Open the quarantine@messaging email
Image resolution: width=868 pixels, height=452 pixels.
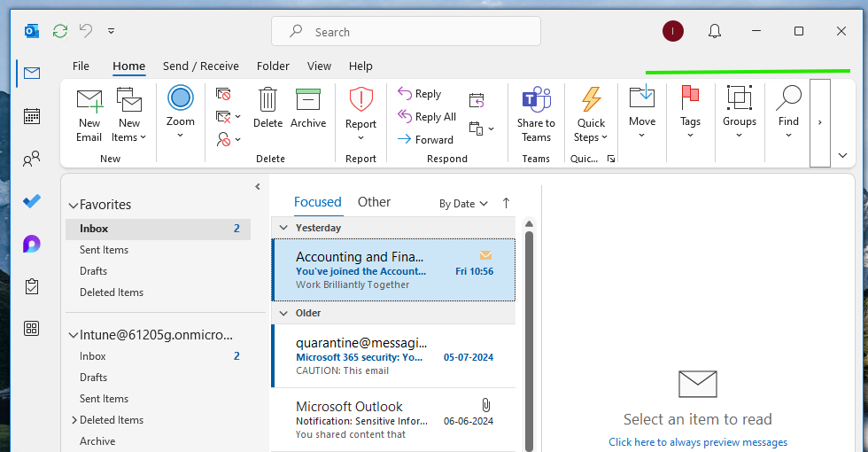(393, 355)
